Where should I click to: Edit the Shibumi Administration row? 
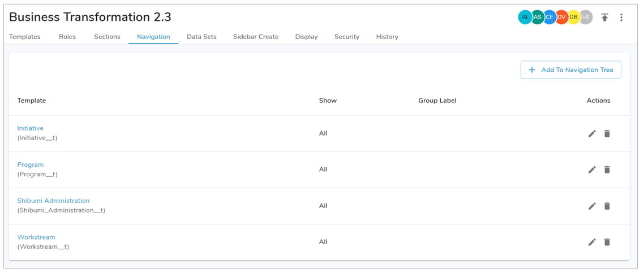click(x=592, y=206)
